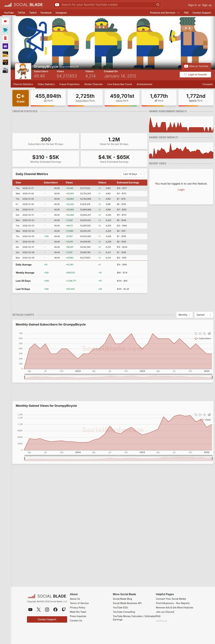Switch to the Instagram platform tab

point(61,13)
